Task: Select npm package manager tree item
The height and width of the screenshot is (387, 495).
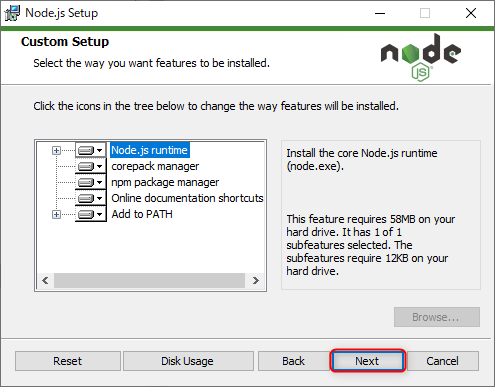Action: coord(165,182)
